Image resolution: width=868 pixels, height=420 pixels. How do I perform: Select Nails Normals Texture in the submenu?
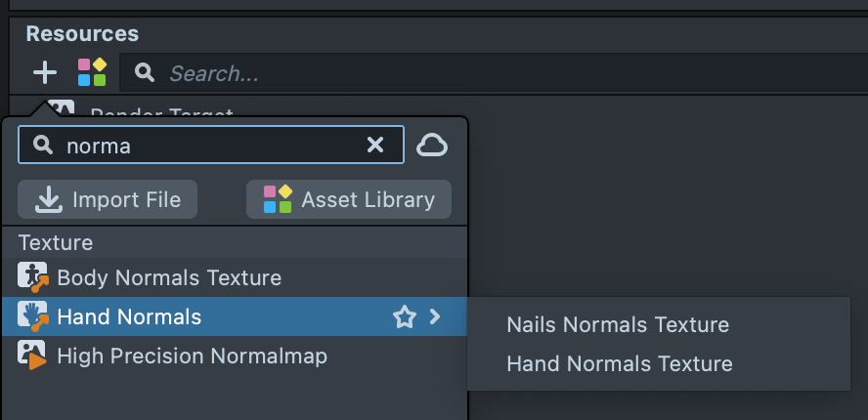618,324
